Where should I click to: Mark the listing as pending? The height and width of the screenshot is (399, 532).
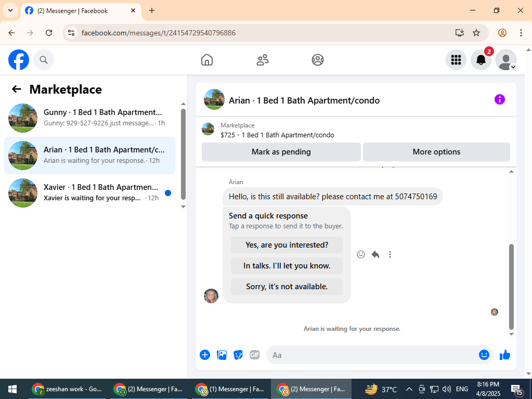pyautogui.click(x=281, y=152)
